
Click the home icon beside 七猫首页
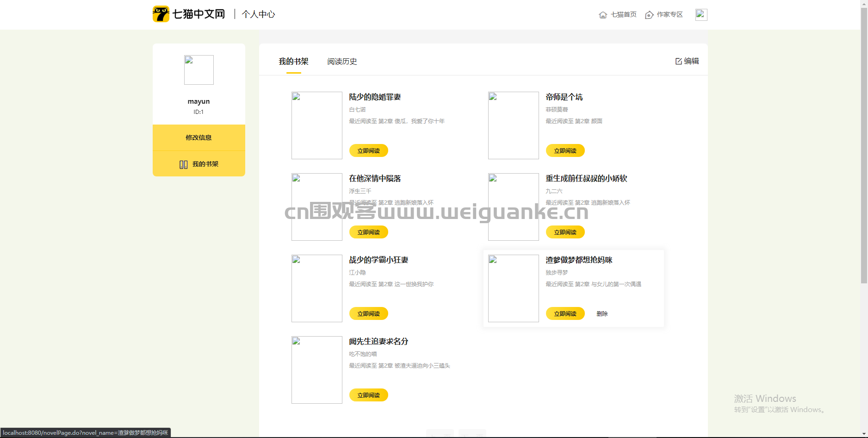603,15
